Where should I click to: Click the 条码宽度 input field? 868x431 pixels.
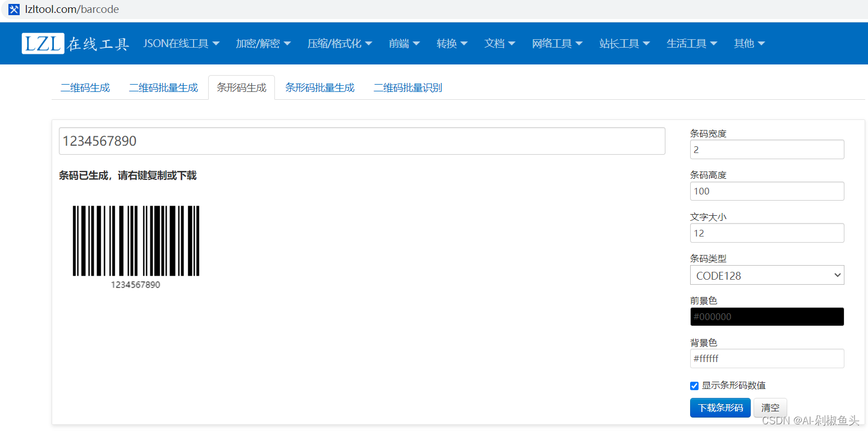(x=767, y=150)
